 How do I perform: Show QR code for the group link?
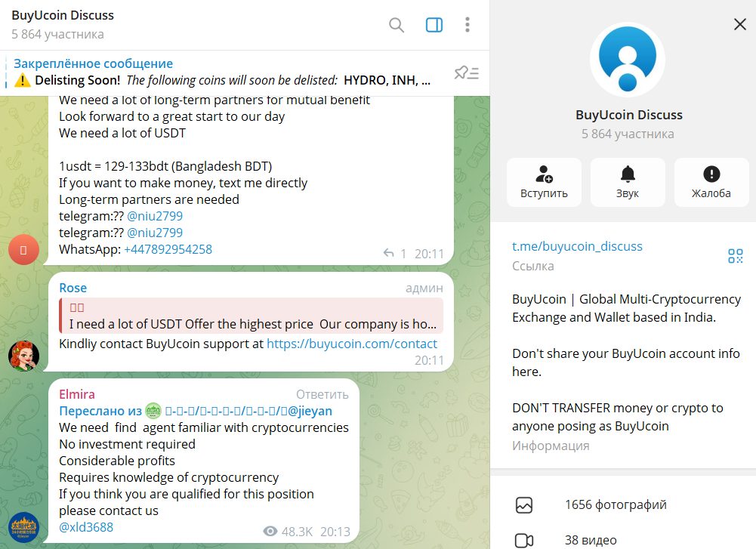pos(736,256)
